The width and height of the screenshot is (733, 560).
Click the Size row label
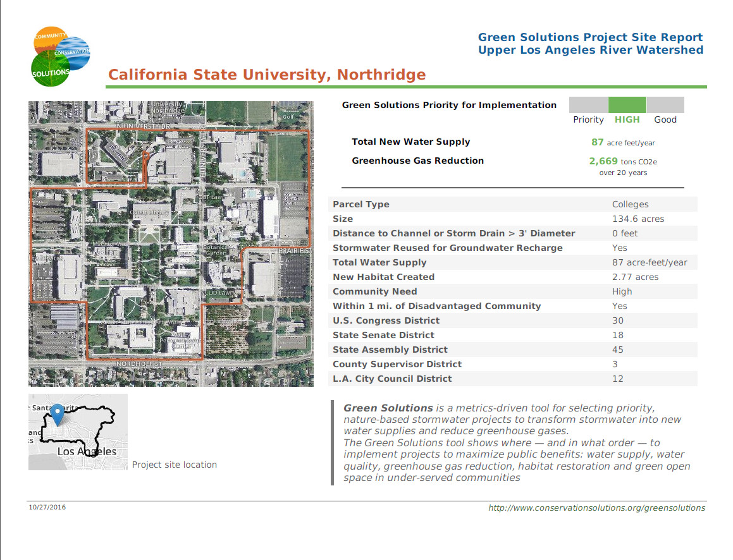tap(343, 219)
